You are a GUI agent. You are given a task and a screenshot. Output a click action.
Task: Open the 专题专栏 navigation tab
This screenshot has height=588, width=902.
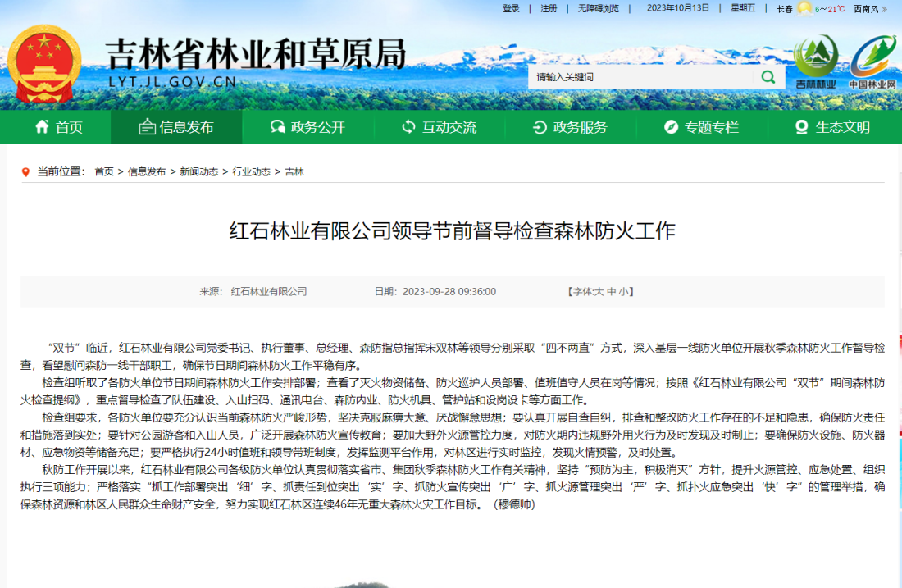click(x=701, y=127)
